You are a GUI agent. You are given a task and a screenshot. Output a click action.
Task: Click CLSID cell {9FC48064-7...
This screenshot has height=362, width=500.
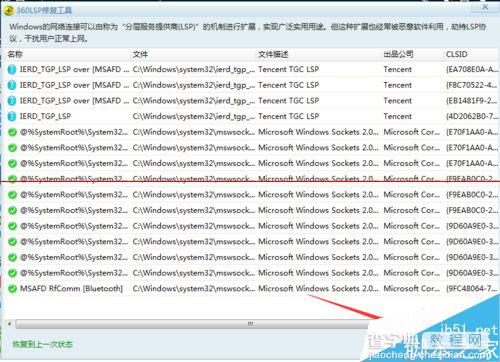472,289
